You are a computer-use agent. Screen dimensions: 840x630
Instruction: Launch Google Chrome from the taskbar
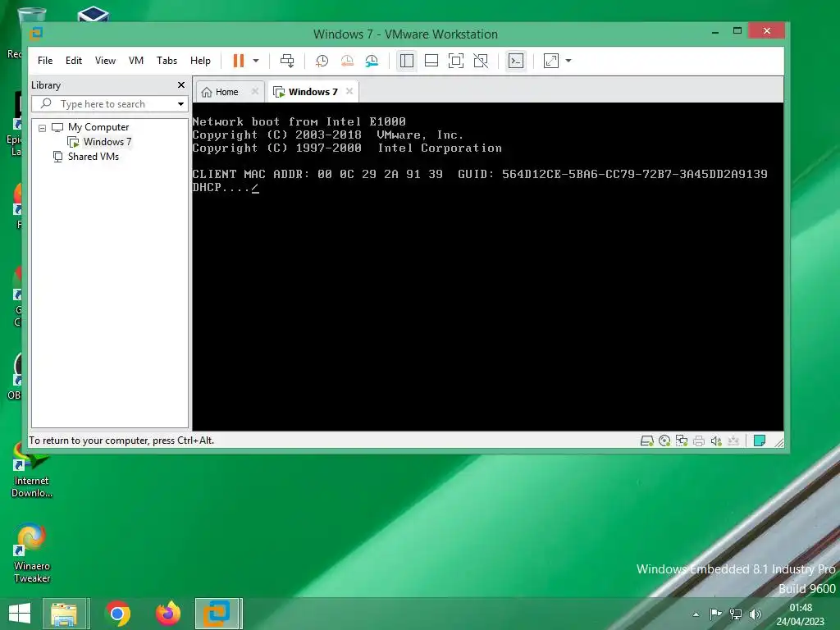118,614
